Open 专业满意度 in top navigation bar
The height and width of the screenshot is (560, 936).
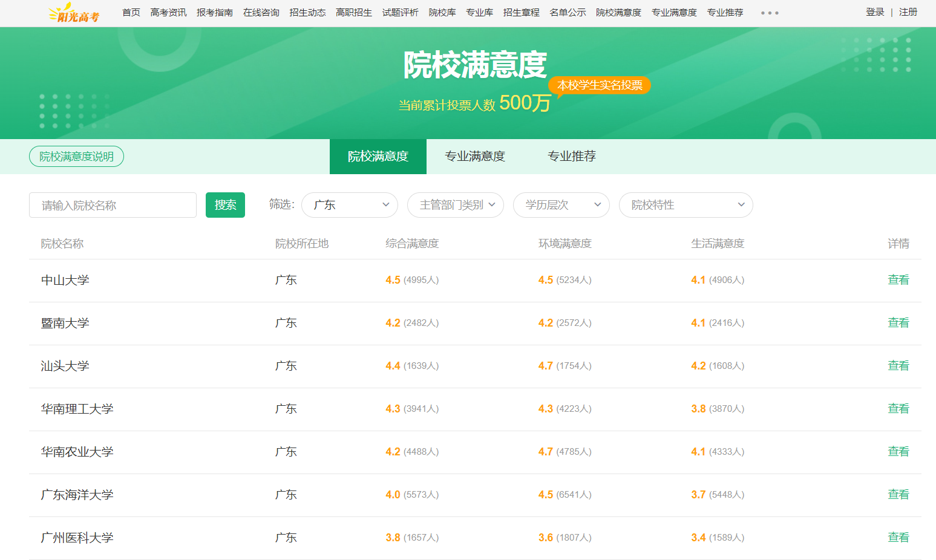[x=674, y=13]
